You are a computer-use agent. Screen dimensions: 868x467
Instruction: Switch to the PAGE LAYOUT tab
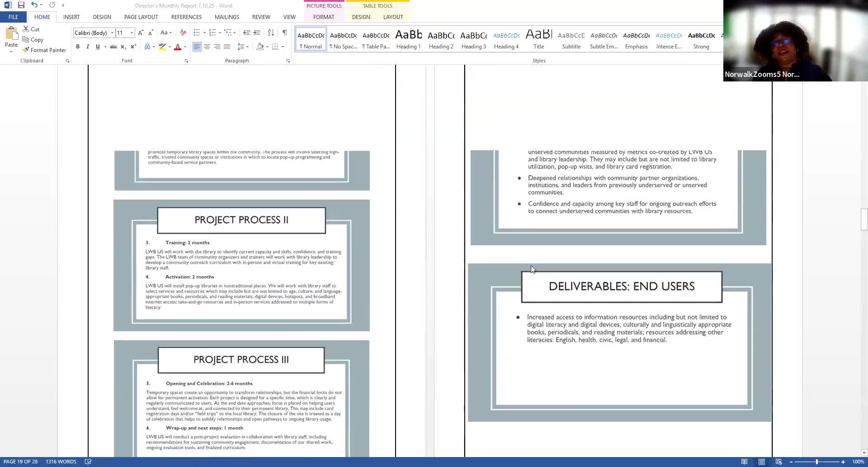click(x=141, y=17)
